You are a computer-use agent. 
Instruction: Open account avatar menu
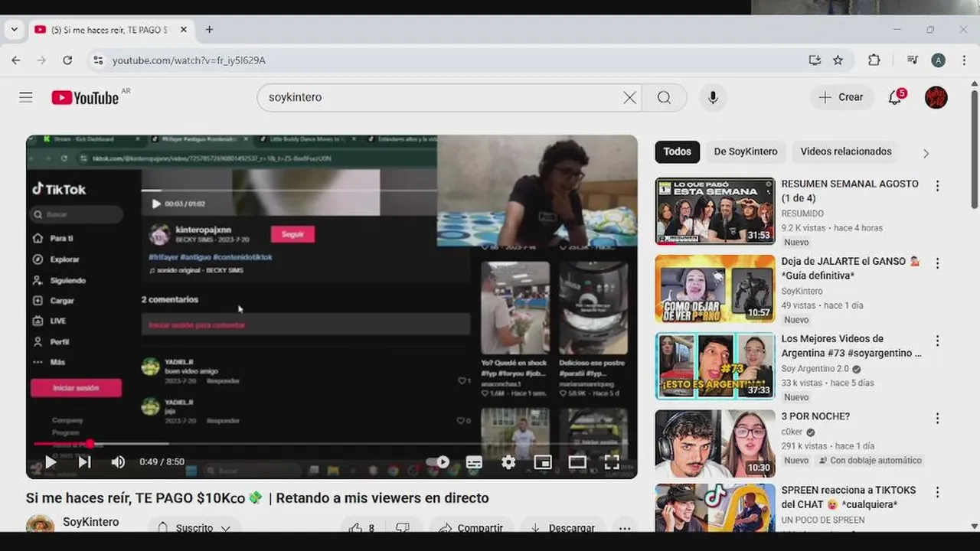click(936, 97)
